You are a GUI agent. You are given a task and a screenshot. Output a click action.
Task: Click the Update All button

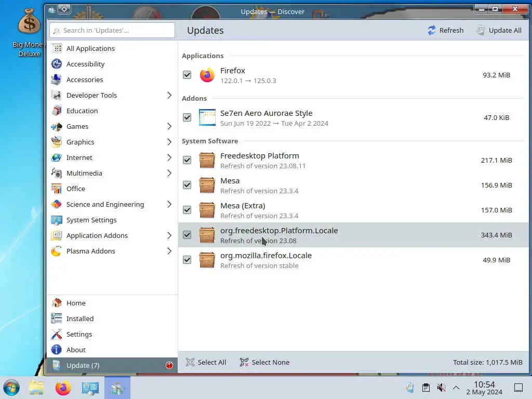(499, 30)
